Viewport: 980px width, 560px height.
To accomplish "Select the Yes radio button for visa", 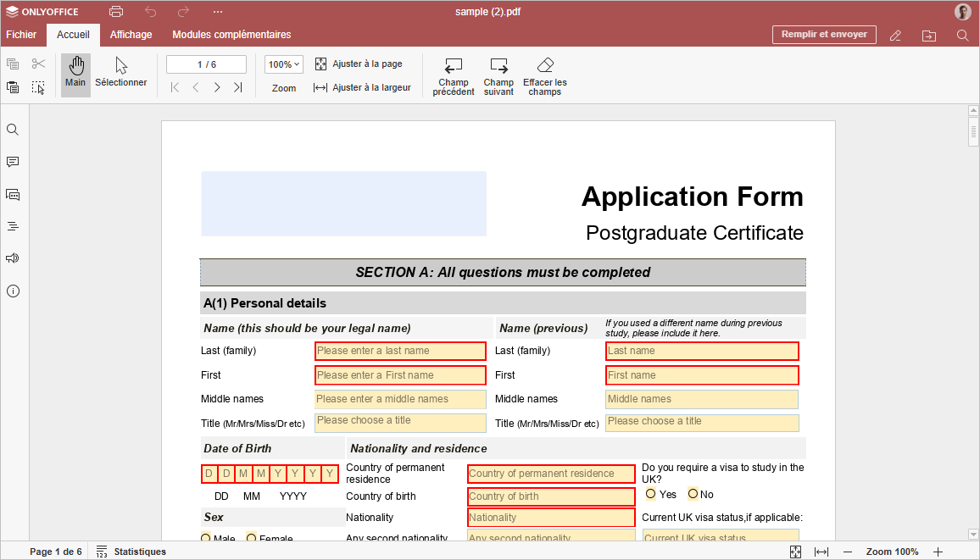I will tap(651, 494).
